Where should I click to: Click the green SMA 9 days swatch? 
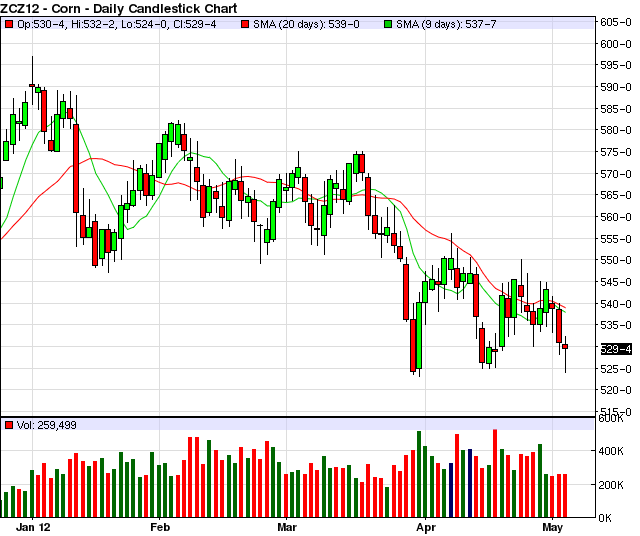pyautogui.click(x=388, y=24)
